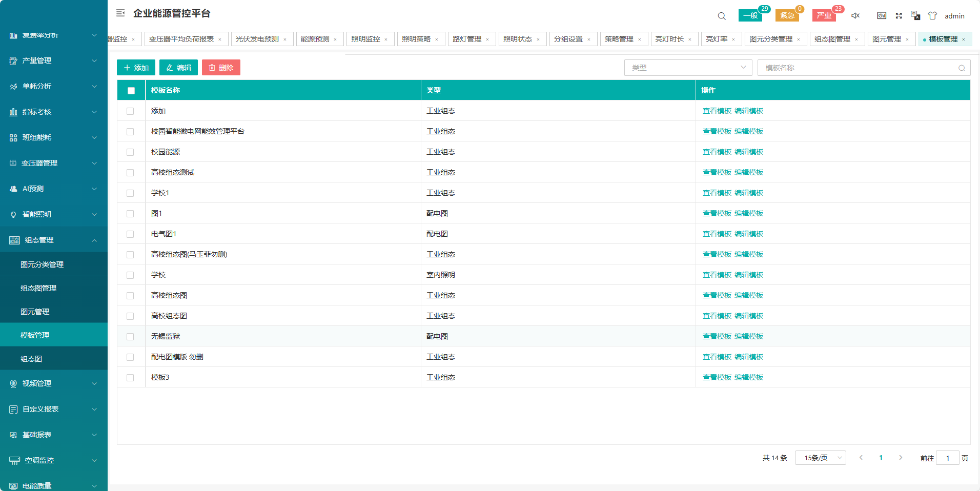Open the 15条/页 page size dropdown
This screenshot has width=980, height=491.
pyautogui.click(x=820, y=458)
